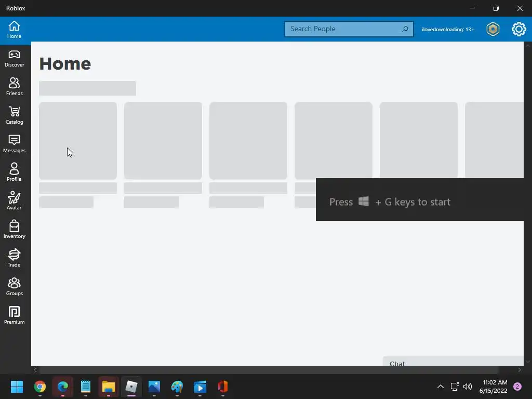Open Notepad from the taskbar

86,387
